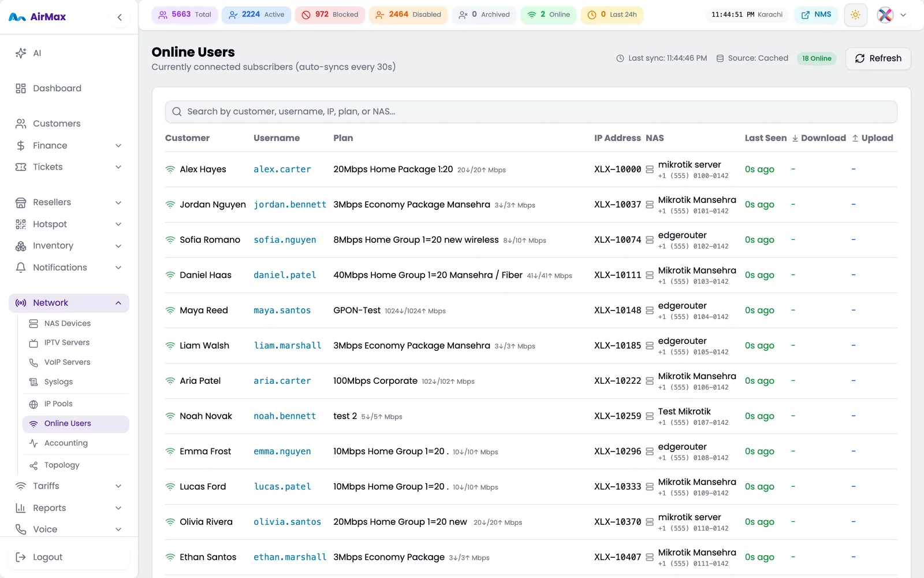Open IP Pools under Network
The image size is (924, 578).
76,404
